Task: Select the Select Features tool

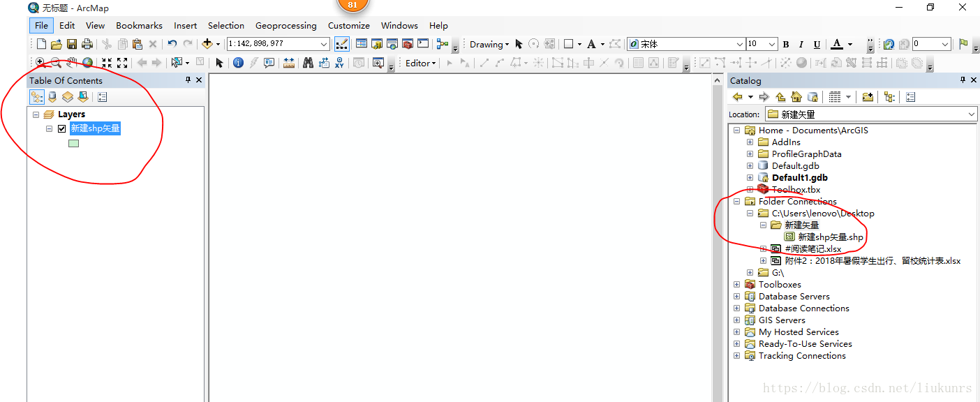Action: [x=177, y=63]
